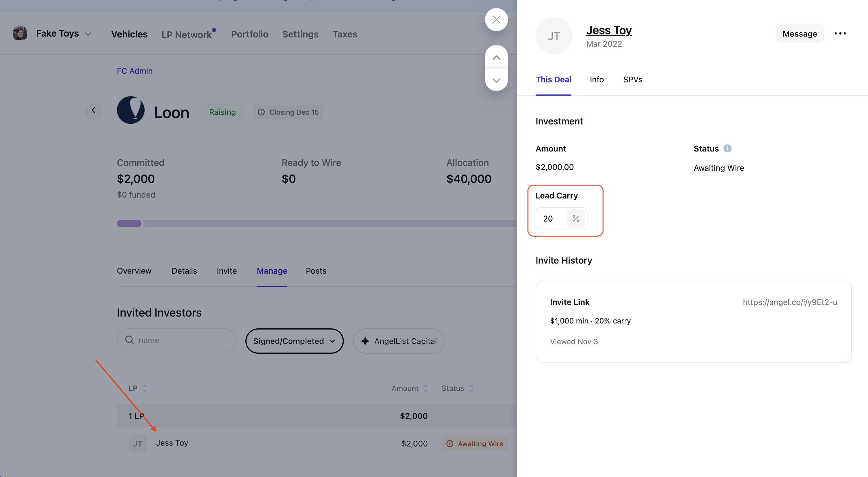The width and height of the screenshot is (868, 477).
Task: Click the search magnifier icon
Action: tap(129, 340)
